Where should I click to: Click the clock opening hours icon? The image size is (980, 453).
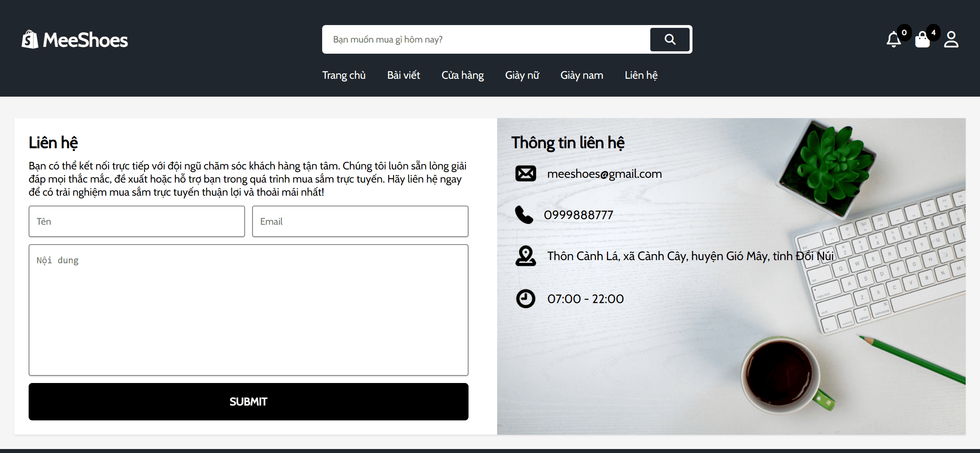click(526, 299)
